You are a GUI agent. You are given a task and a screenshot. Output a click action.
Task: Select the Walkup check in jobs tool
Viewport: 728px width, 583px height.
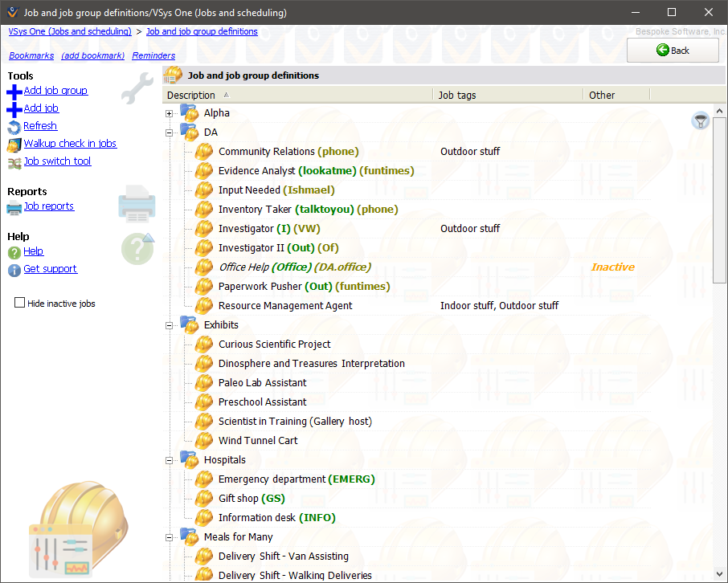pyautogui.click(x=70, y=143)
